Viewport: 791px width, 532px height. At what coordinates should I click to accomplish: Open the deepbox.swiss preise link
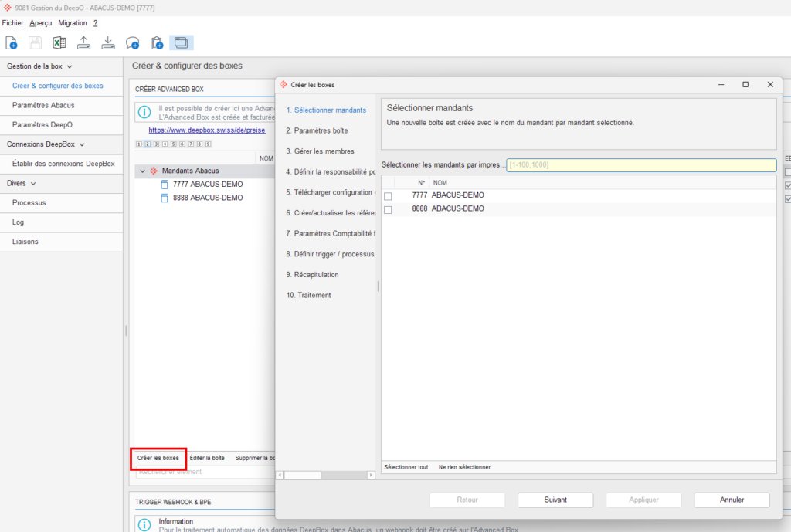tap(207, 130)
